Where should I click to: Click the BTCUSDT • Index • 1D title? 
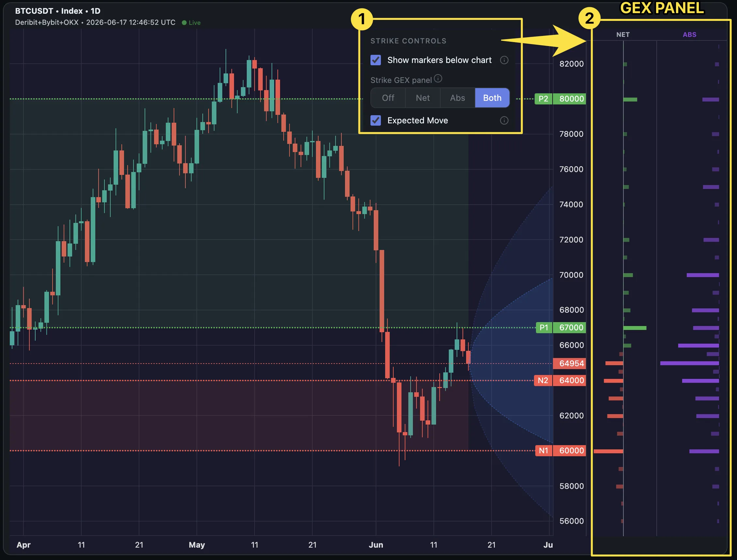(58, 11)
